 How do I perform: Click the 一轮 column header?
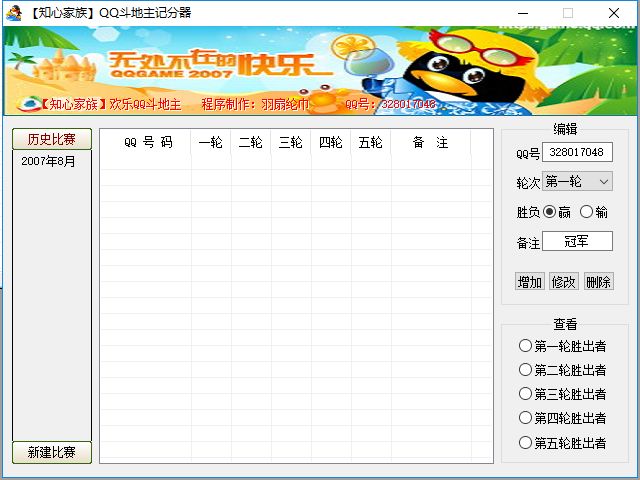pos(211,142)
